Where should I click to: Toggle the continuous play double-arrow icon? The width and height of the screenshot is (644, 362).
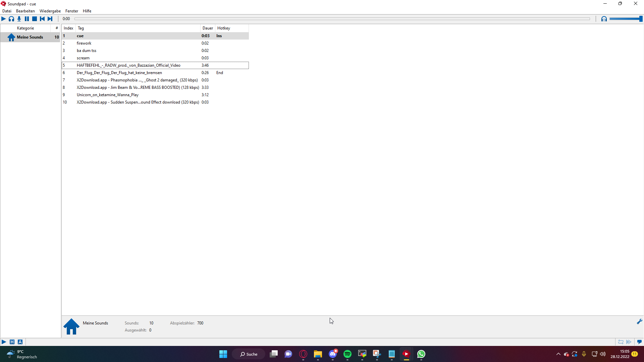tap(629, 342)
